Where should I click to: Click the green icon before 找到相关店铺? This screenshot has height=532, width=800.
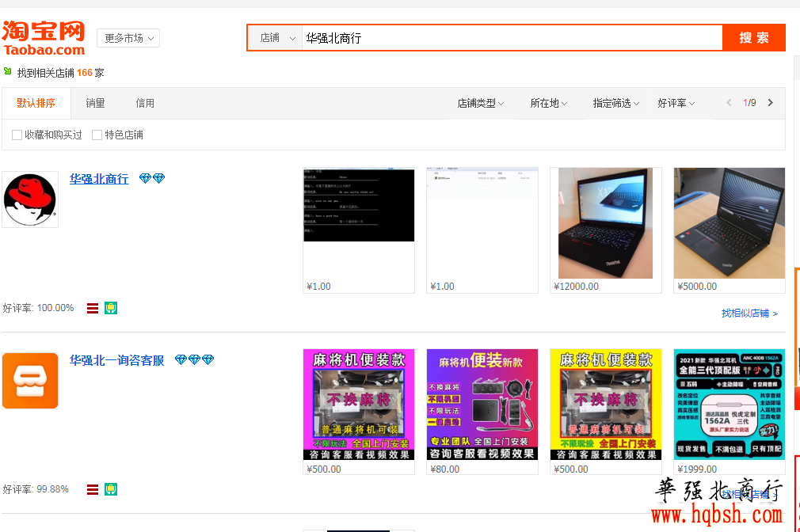(8, 71)
